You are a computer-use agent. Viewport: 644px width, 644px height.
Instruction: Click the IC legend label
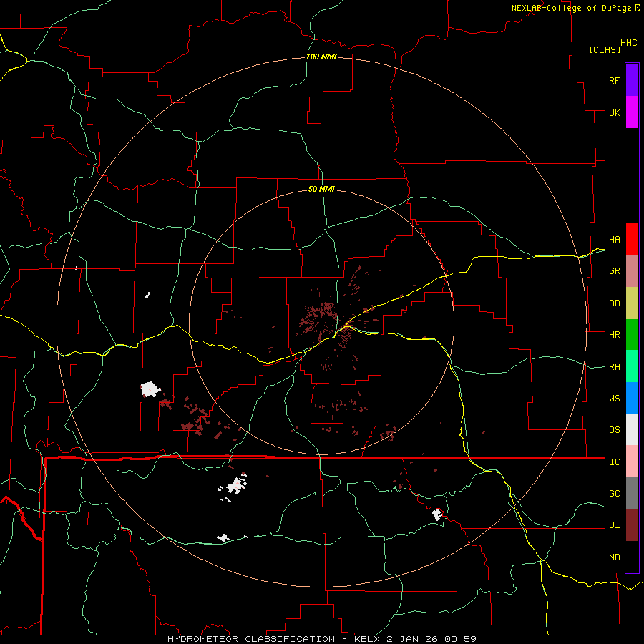pyautogui.click(x=615, y=462)
